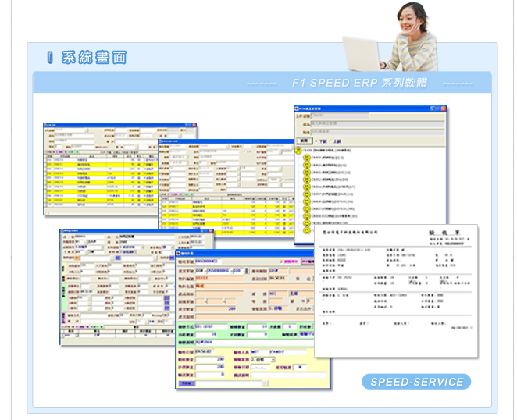The width and height of the screenshot is (517, 420).
Task: Click the SPEED-SERVICE badge
Action: pos(416,382)
